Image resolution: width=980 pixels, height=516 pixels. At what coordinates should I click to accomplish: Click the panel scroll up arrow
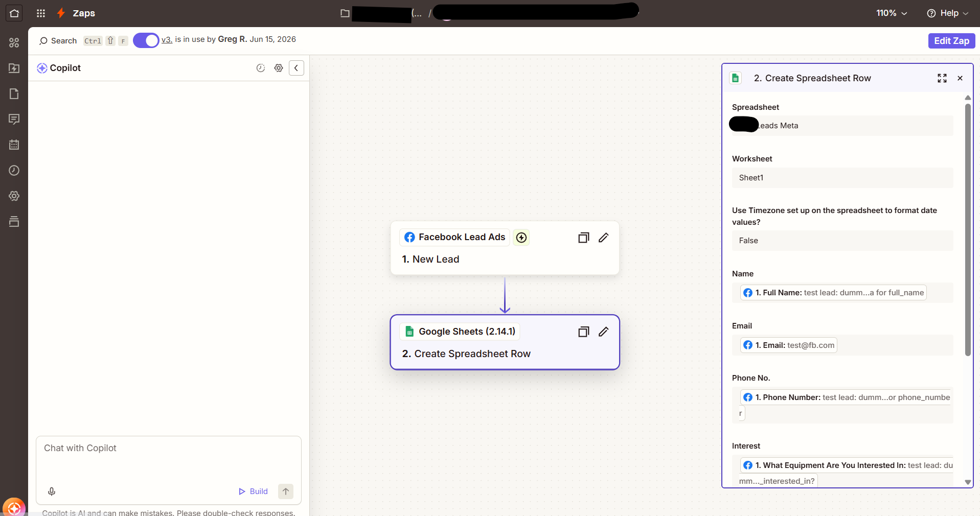tap(968, 98)
